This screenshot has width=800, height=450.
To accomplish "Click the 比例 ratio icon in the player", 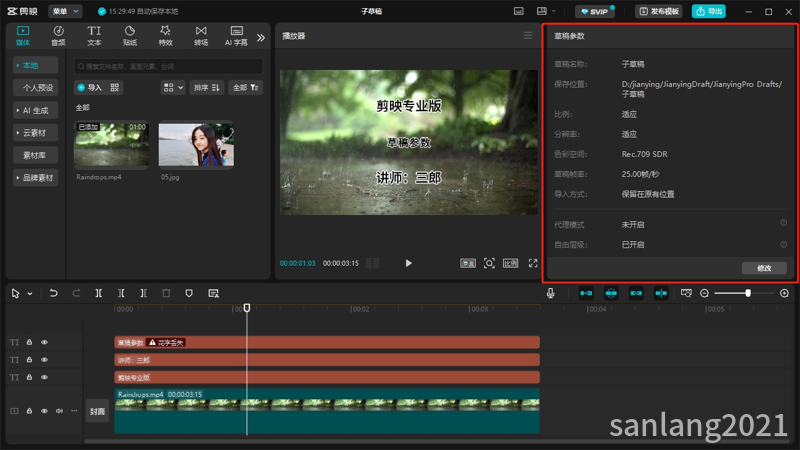I will (x=511, y=263).
